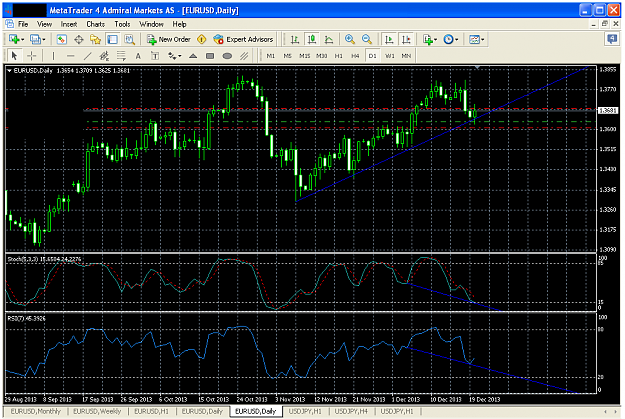Switch timeframe to M30
625x419 pixels.
click(x=322, y=56)
